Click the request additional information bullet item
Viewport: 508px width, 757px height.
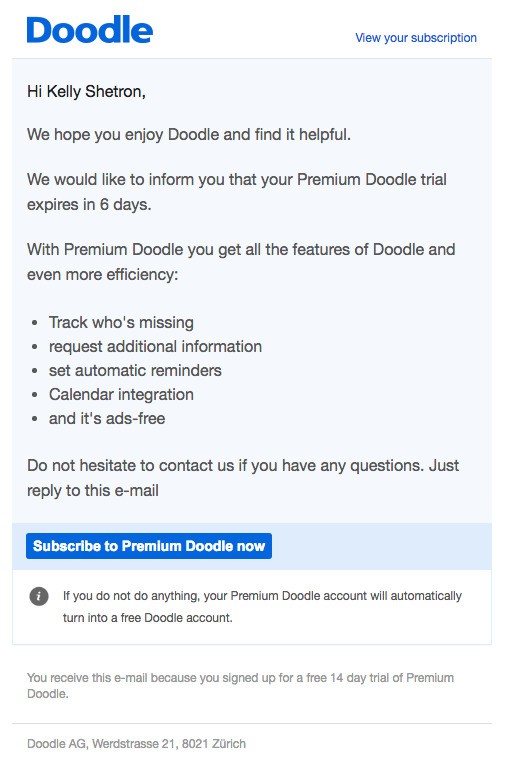pos(155,346)
